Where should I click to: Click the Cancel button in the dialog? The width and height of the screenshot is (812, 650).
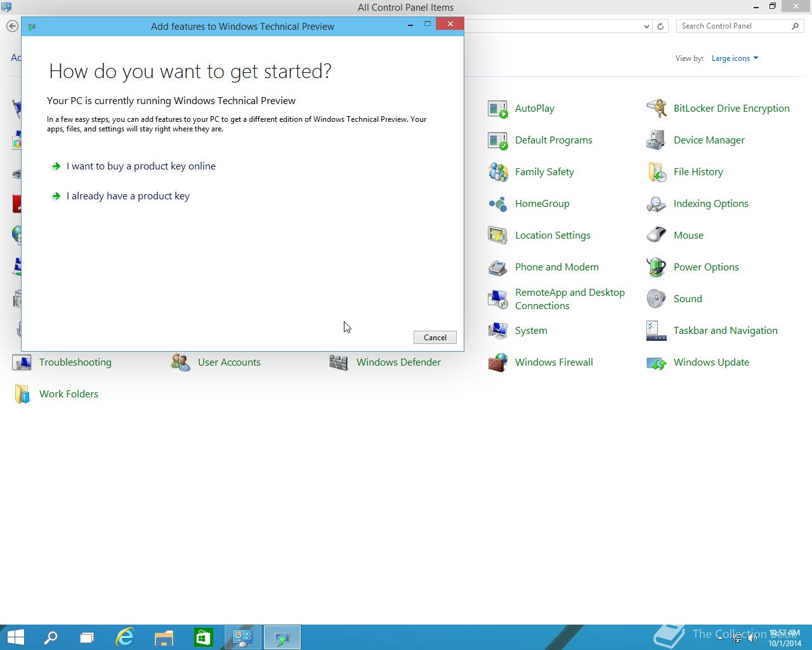click(435, 338)
